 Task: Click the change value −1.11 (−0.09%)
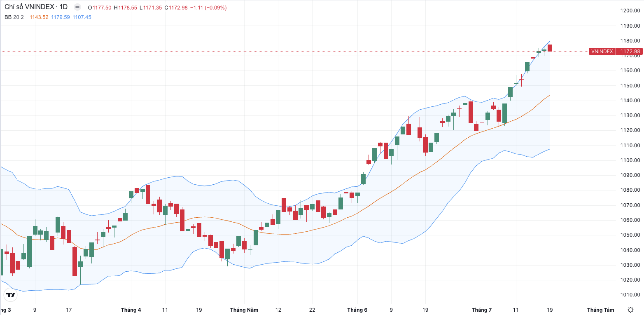(x=208, y=8)
